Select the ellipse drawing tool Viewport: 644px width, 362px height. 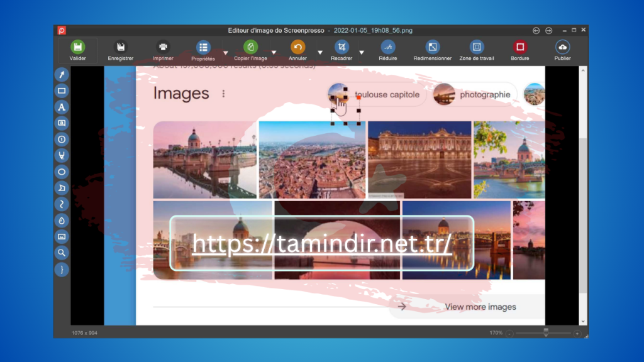(62, 172)
